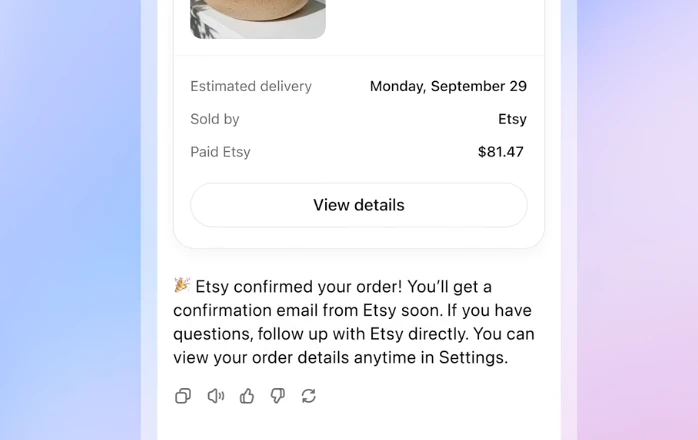This screenshot has width=698, height=440.
Task: Play the message with the read aloud speaker icon
Action: pyautogui.click(x=215, y=396)
